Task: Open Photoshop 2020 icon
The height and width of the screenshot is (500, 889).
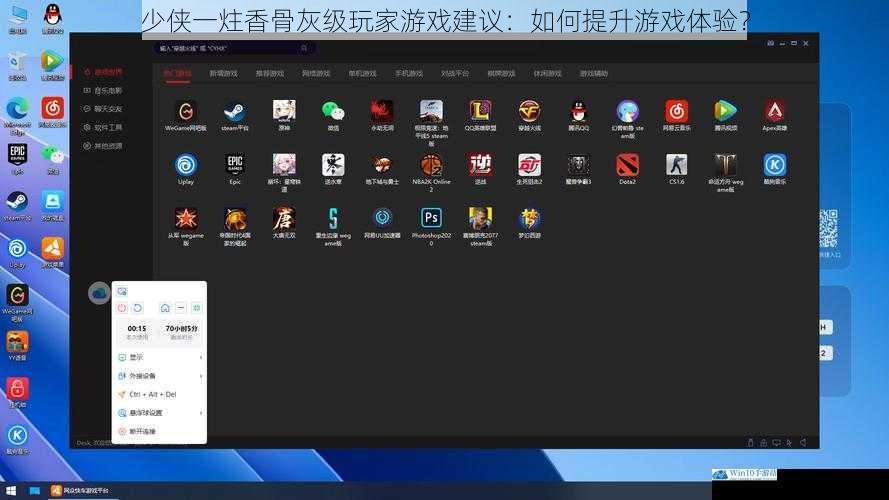Action: [431, 218]
